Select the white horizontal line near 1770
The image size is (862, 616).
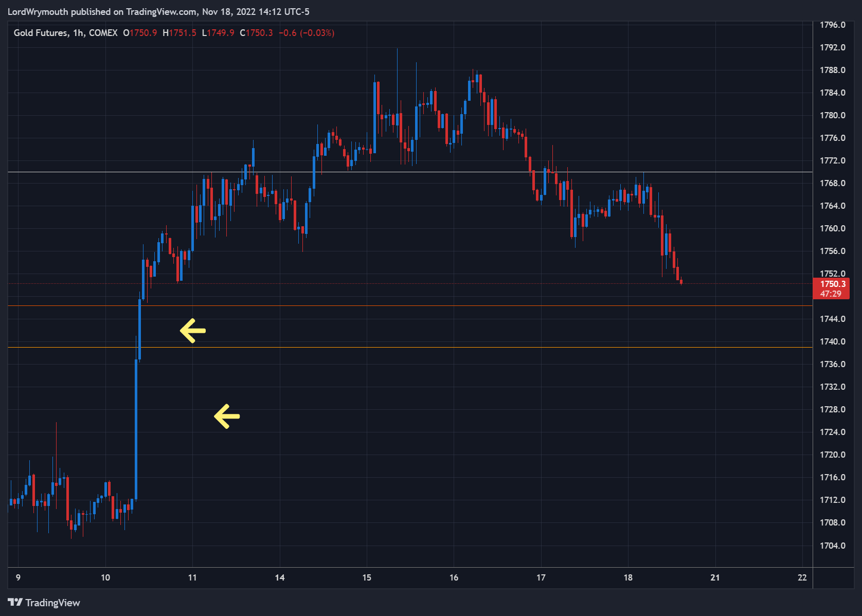click(x=410, y=172)
